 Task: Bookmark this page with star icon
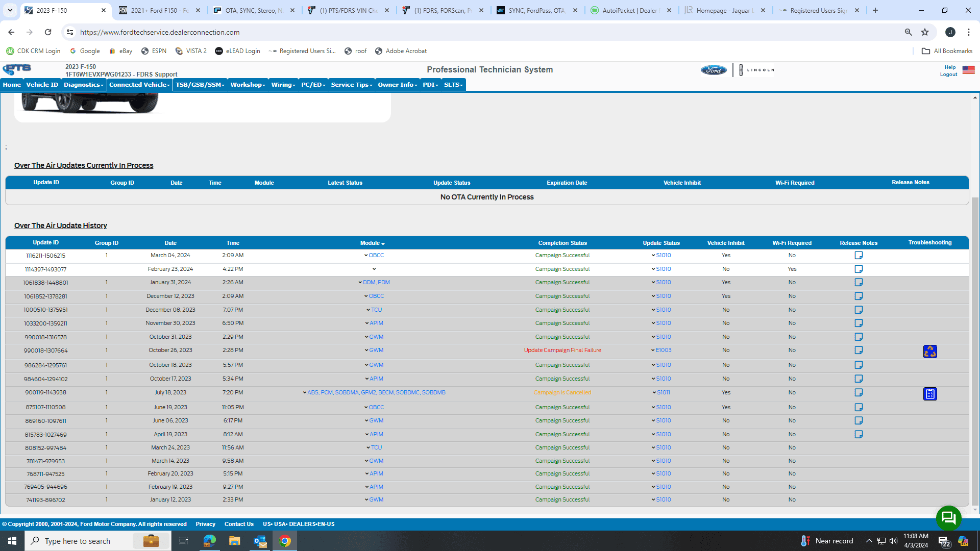925,32
